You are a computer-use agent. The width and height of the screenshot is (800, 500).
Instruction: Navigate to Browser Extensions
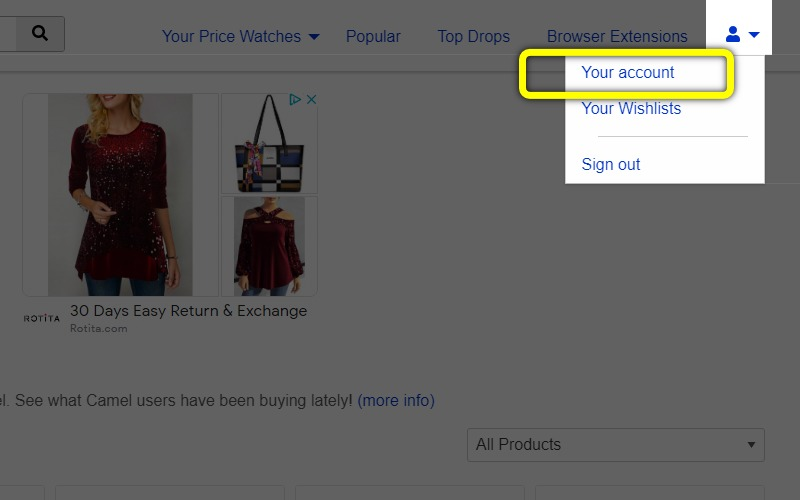[x=617, y=36]
